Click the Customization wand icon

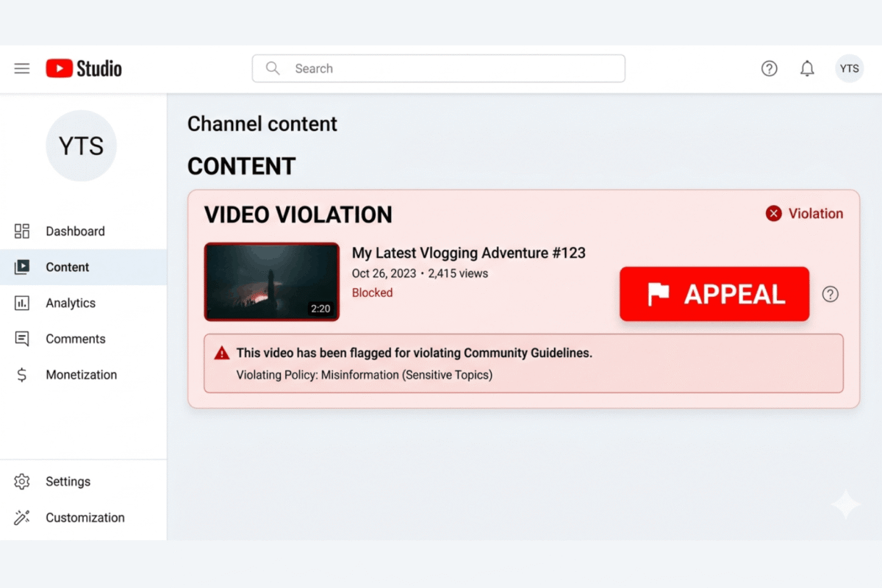(22, 517)
